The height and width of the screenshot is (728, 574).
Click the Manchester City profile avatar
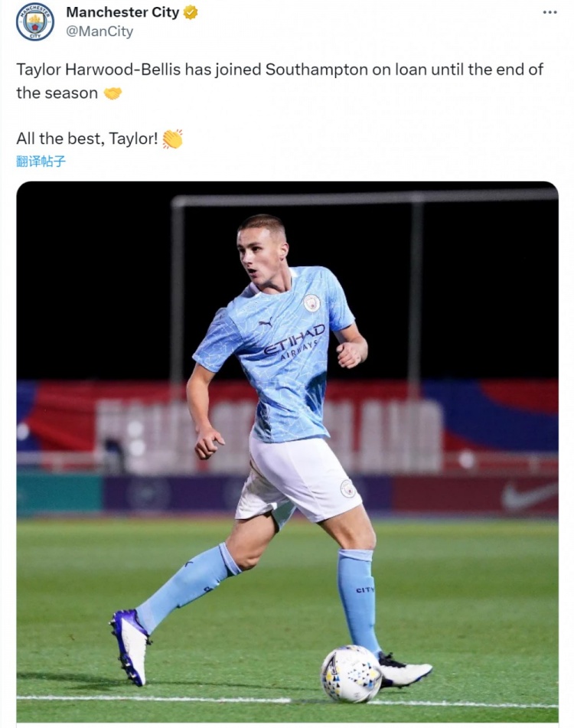(35, 21)
